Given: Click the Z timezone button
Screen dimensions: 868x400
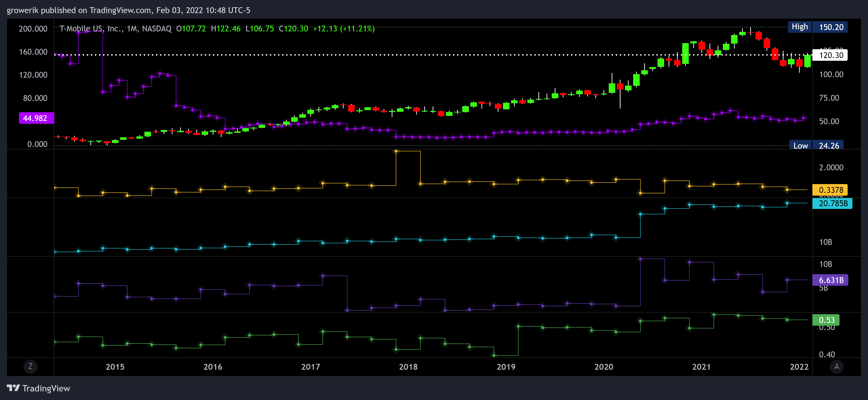Looking at the screenshot, I should pos(30,366).
